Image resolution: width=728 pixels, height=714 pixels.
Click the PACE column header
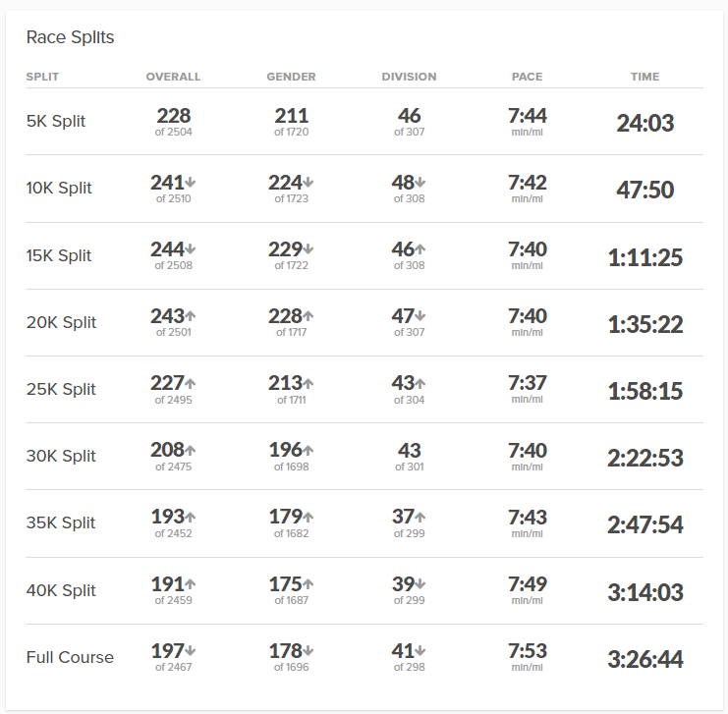(527, 77)
